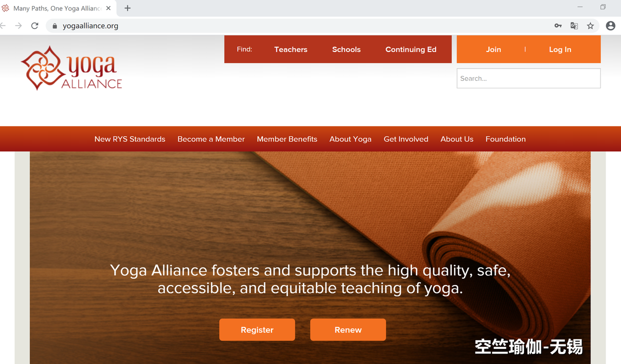Click the Yoga Alliance logo
Viewport: 621px width, 364px height.
(71, 68)
